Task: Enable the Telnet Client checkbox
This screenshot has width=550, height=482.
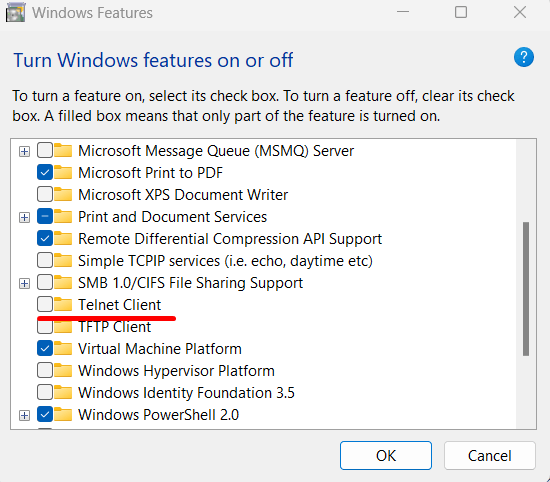Action: pyautogui.click(x=45, y=304)
